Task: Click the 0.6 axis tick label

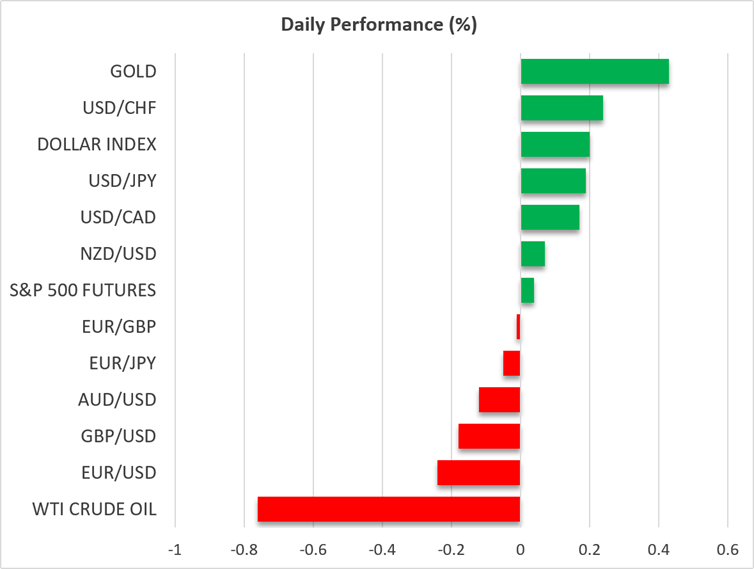Action: 728,550
